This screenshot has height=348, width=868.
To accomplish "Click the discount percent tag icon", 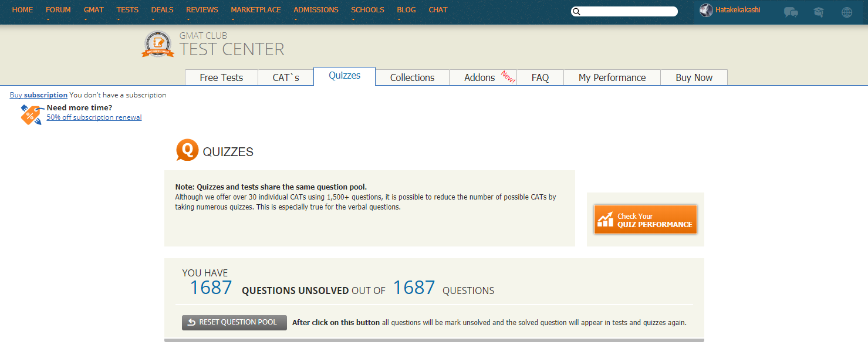I will coord(32,114).
